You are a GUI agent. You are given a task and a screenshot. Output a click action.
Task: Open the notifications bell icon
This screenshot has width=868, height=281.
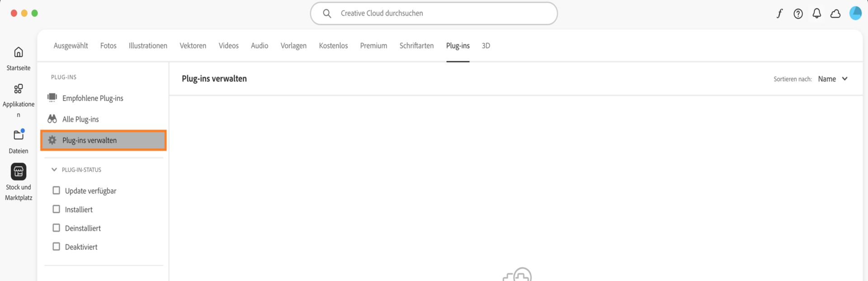(x=816, y=13)
